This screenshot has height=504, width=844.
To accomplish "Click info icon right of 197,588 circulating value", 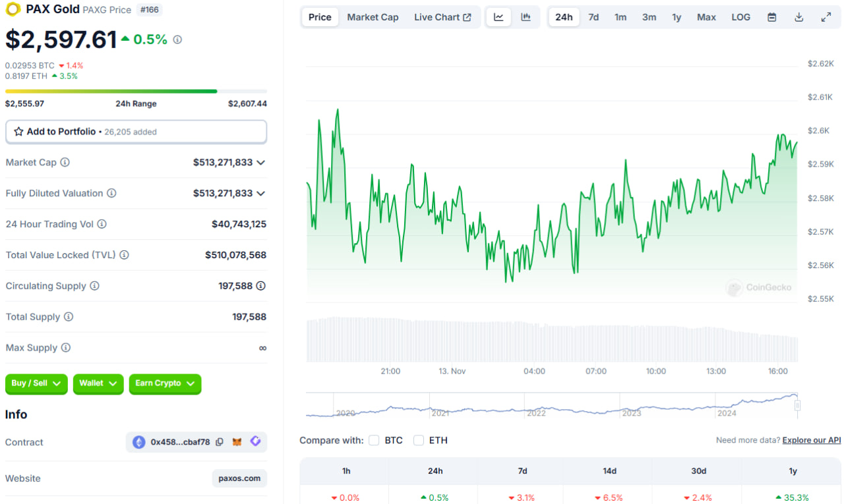I will 261,286.
